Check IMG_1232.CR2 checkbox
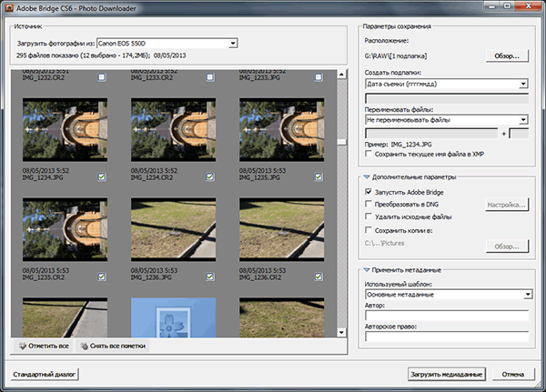This screenshot has height=392, width=546. click(101, 77)
